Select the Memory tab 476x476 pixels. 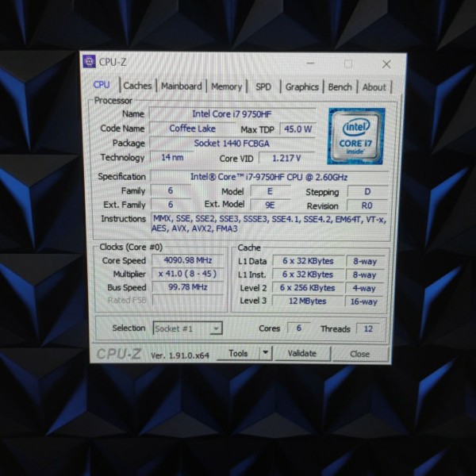click(x=226, y=86)
